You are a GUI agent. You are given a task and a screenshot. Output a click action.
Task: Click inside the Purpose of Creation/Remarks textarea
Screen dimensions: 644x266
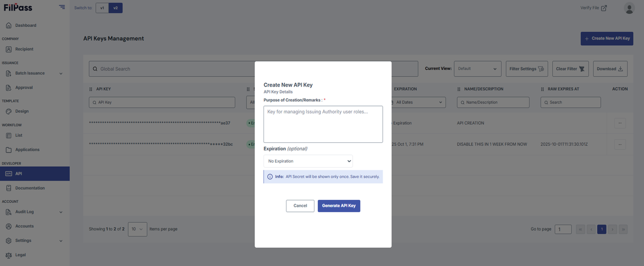tap(323, 124)
